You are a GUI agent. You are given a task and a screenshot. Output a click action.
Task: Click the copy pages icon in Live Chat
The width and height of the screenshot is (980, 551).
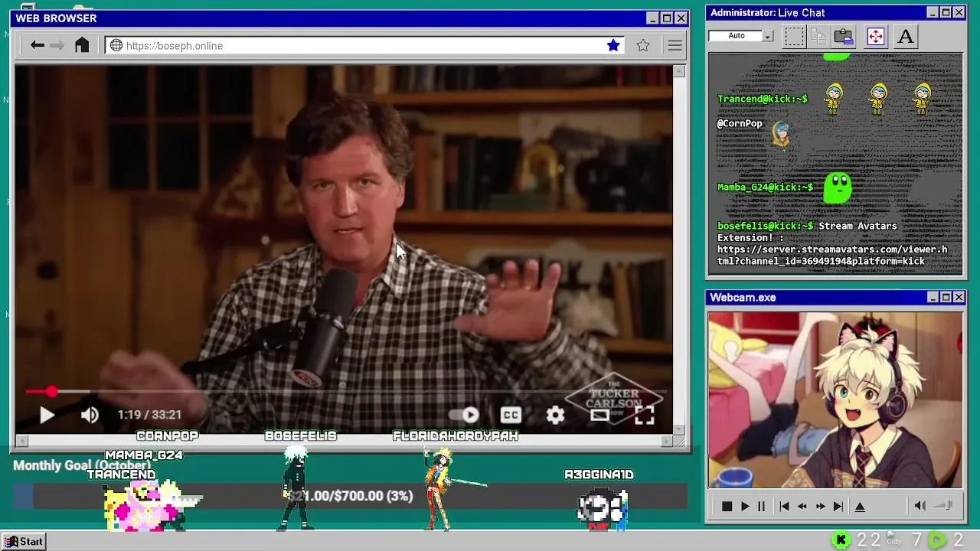point(818,36)
